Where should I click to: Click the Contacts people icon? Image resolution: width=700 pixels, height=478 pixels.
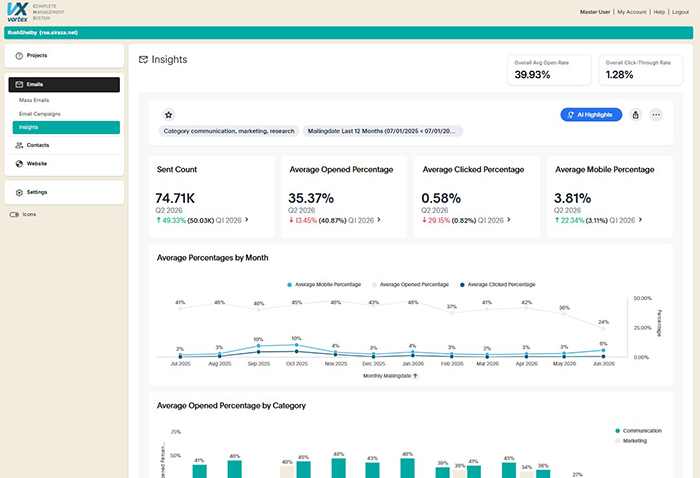(x=19, y=145)
